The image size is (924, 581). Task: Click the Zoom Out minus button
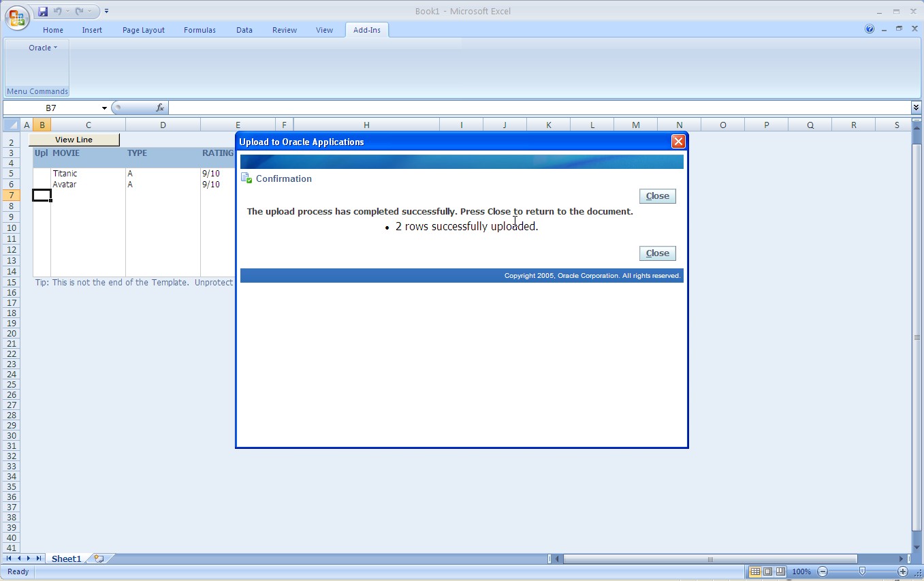[x=823, y=571]
